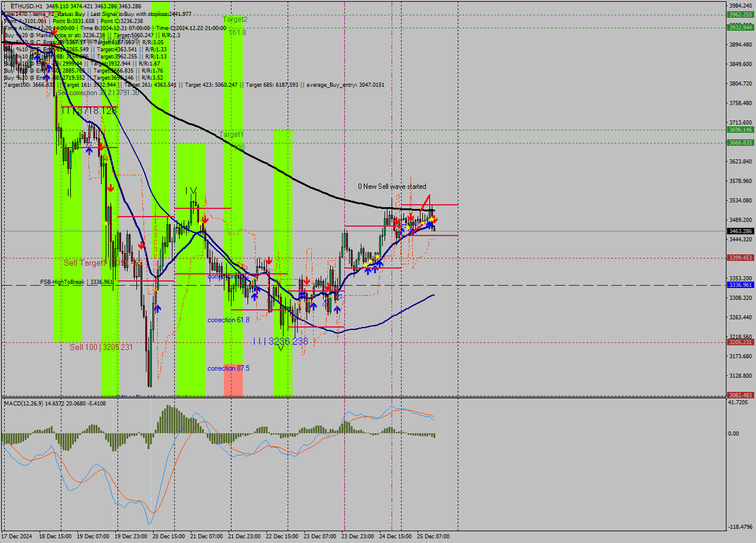
Task: Click the 3849.600 price scale value
Action: 741,64
